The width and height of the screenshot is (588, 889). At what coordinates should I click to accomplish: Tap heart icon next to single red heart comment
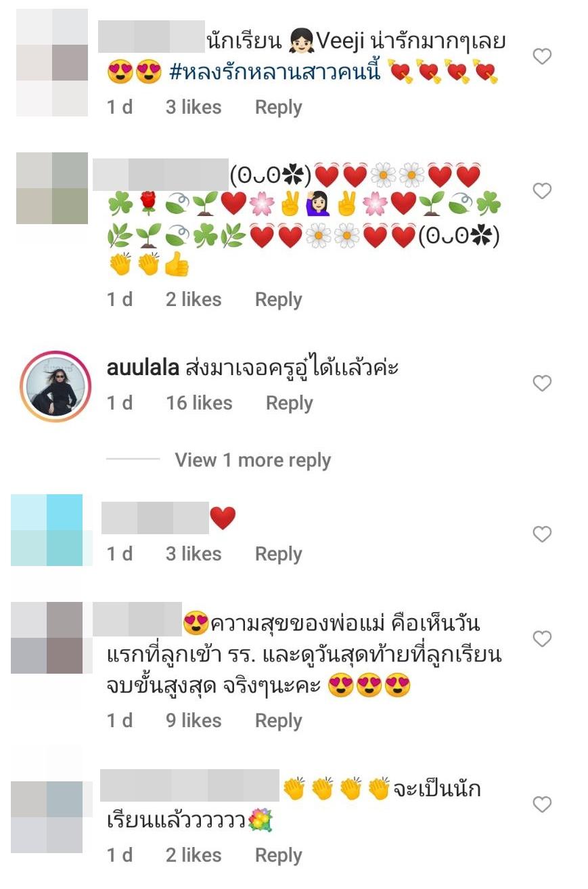coord(542,534)
